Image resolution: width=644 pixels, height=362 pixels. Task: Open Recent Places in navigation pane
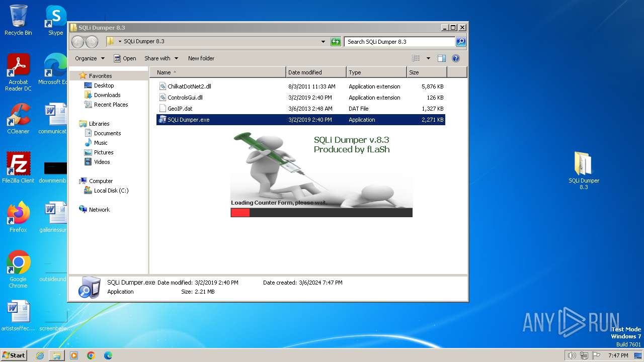click(111, 105)
